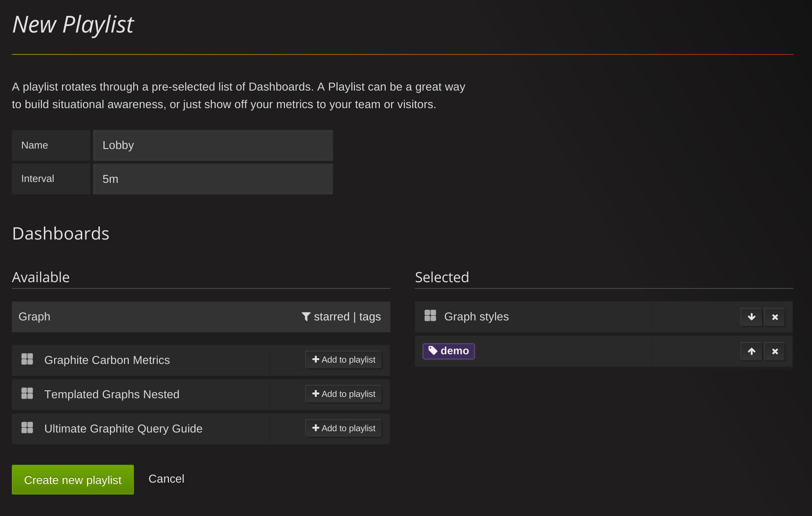The image size is (812, 516).
Task: Add Templated Graphs Nested to playlist
Action: 344,394
